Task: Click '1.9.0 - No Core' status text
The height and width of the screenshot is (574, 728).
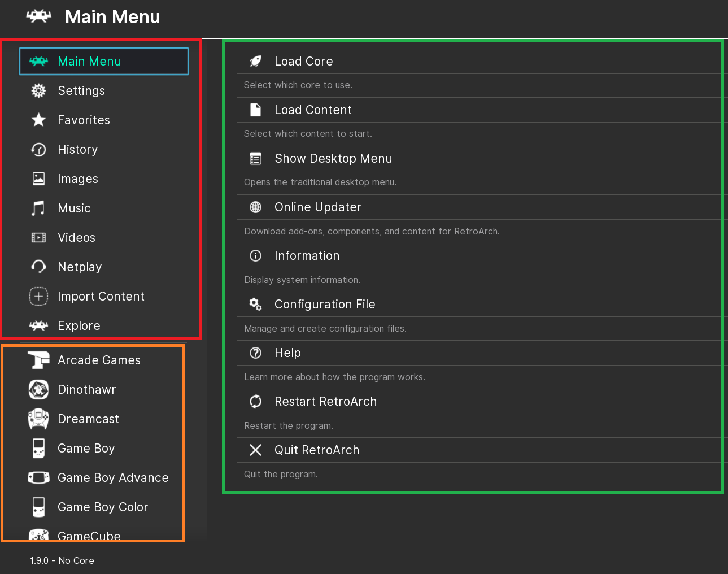Action: click(x=62, y=560)
